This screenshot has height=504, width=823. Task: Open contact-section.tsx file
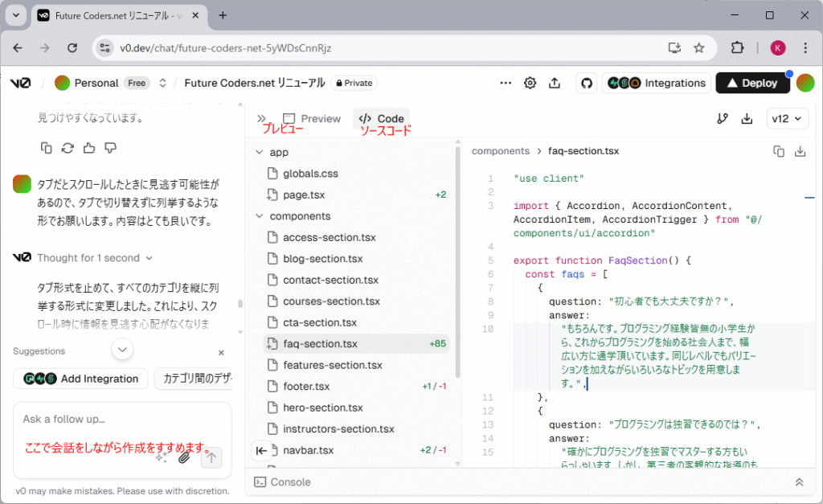330,280
